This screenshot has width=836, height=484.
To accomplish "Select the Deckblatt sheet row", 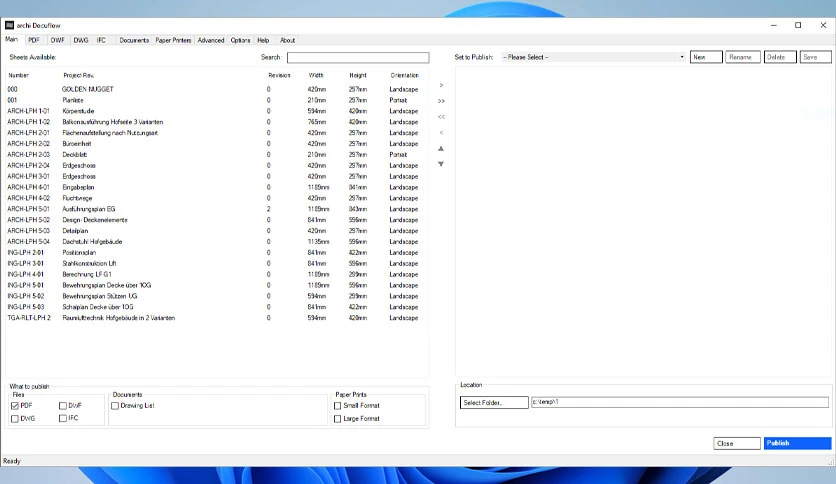I will point(218,155).
